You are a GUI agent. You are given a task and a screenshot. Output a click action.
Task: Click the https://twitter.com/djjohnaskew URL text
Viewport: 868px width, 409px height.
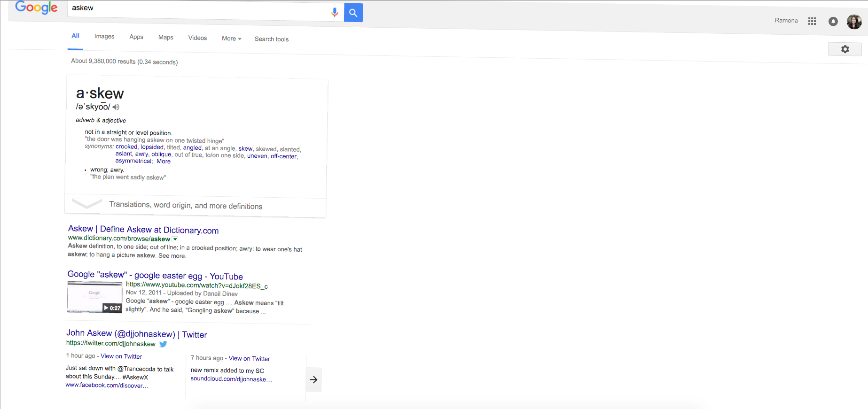pos(110,343)
